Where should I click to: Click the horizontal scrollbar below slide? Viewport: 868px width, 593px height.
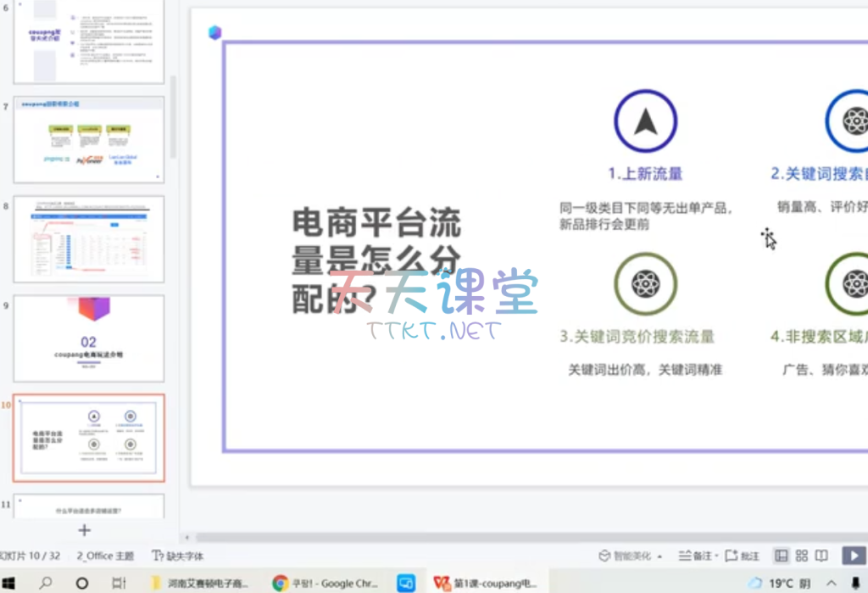point(509,537)
